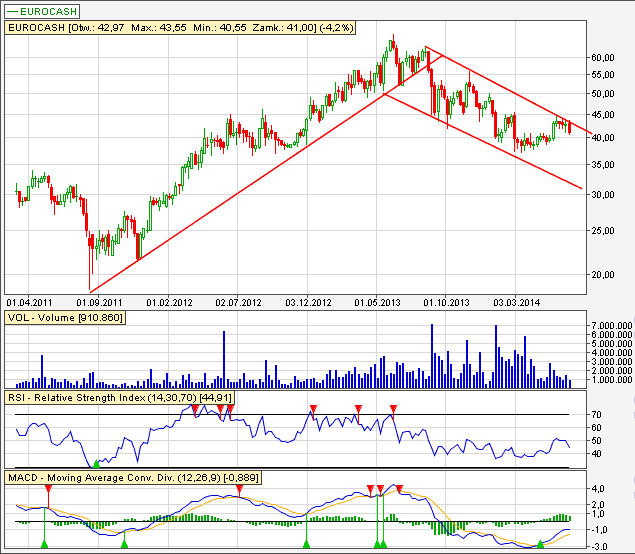635x554 pixels.
Task: Select the 03.03.2014 date axis label
Action: [517, 299]
